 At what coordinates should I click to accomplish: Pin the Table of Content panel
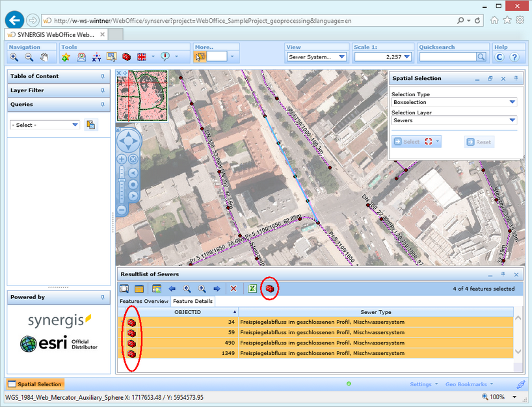[x=103, y=76]
